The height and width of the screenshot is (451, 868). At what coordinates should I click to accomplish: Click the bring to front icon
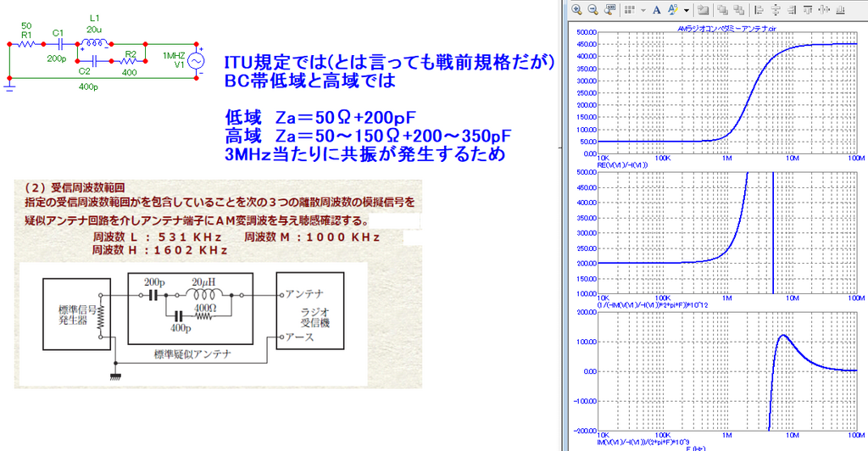[722, 9]
